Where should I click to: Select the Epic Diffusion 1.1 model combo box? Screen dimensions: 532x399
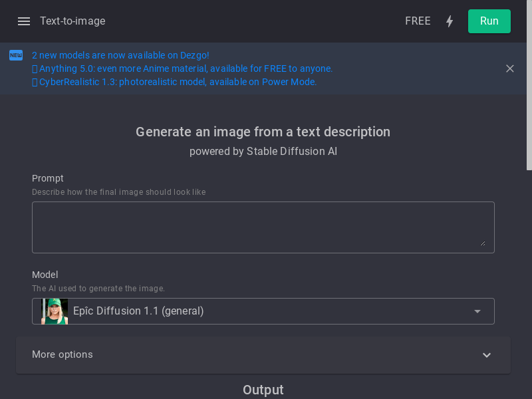[263, 311]
